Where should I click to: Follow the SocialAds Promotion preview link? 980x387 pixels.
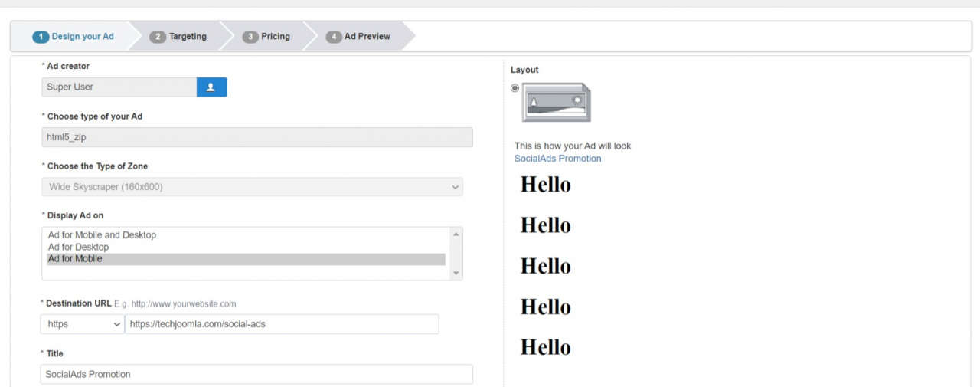[557, 159]
